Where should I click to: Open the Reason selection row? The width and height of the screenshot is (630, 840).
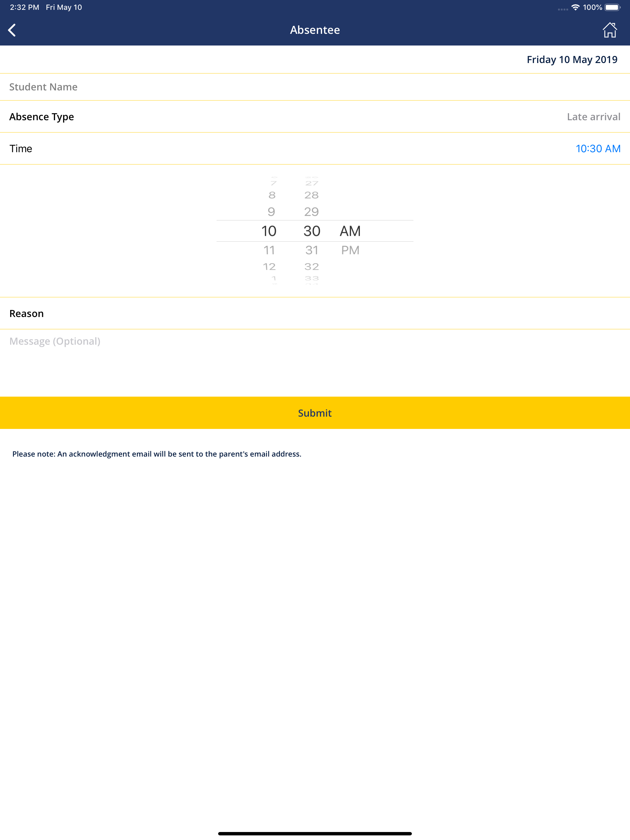tap(315, 313)
